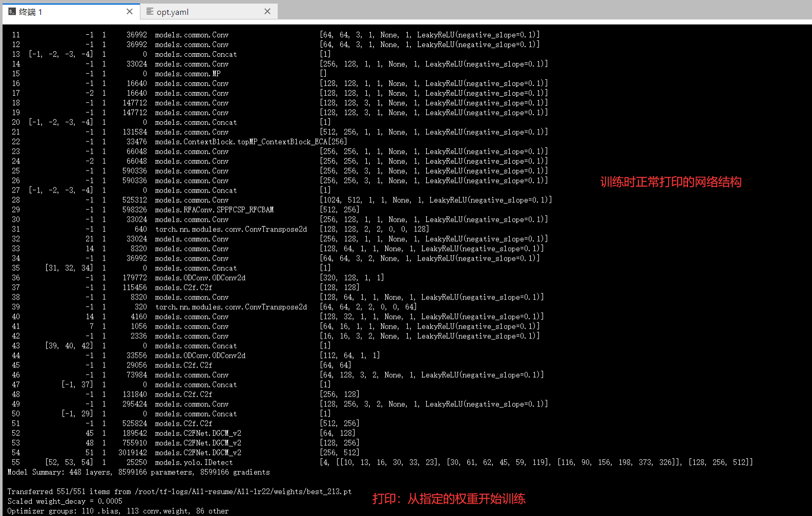This screenshot has width=812, height=516.
Task: Click parameter count 3019142 in row 54
Action: click(x=133, y=453)
